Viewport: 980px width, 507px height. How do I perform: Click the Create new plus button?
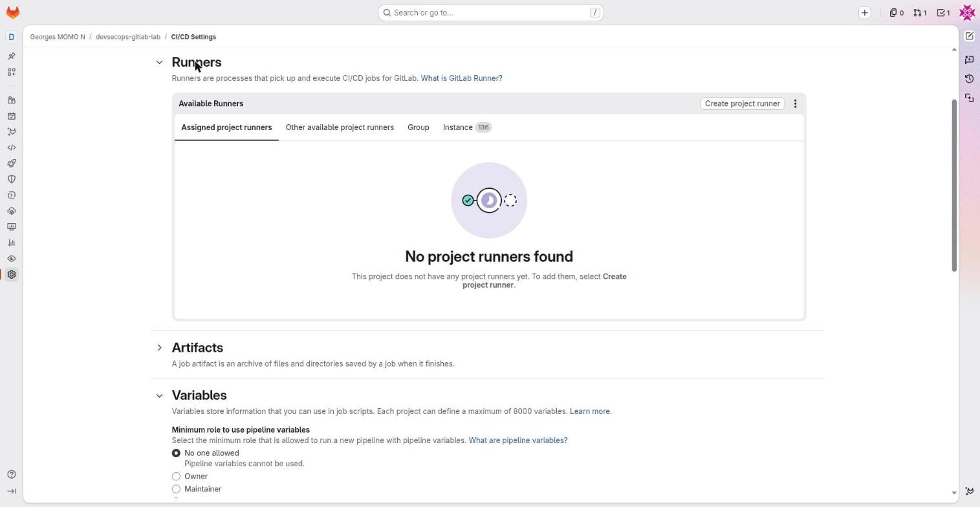point(864,12)
